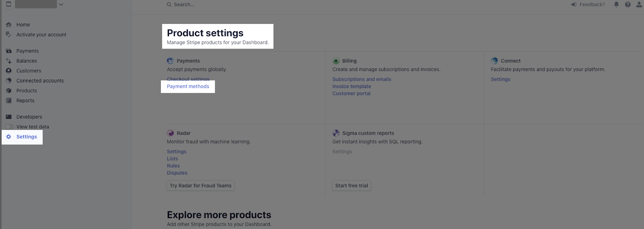
Task: Click the Developers terminal icon
Action: click(9, 117)
